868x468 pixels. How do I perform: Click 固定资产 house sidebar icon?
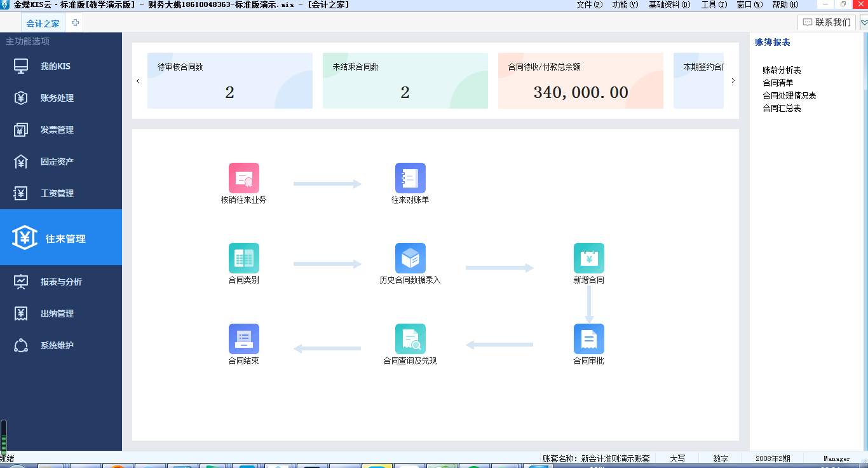(21, 162)
